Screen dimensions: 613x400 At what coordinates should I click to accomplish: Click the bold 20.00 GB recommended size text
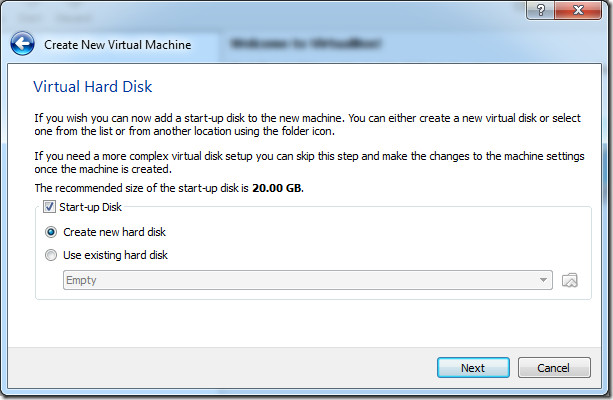pyautogui.click(x=277, y=188)
